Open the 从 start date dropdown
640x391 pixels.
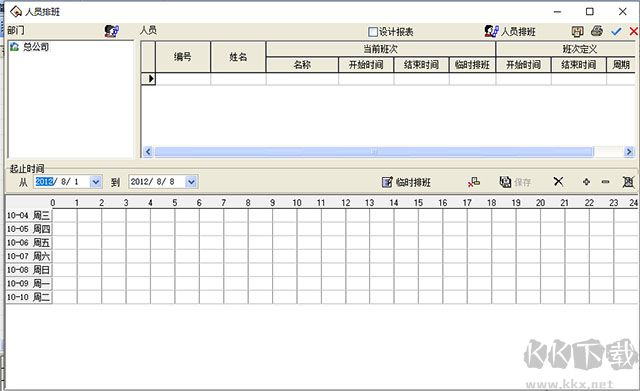(96, 182)
